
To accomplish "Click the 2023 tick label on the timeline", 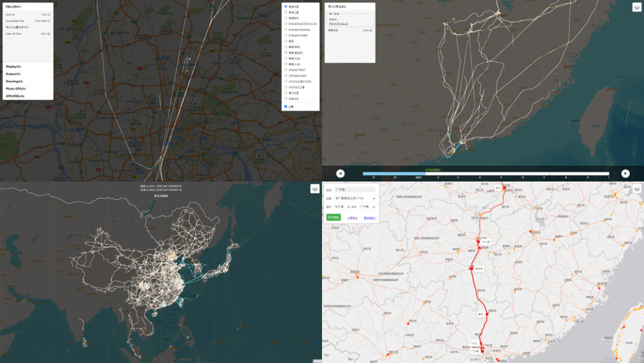I will 418,177.
